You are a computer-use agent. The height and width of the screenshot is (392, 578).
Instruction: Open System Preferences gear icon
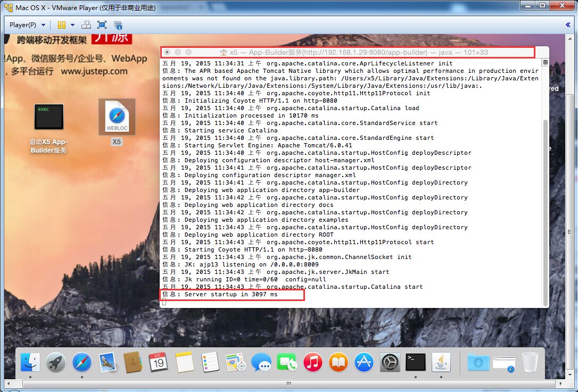390,362
